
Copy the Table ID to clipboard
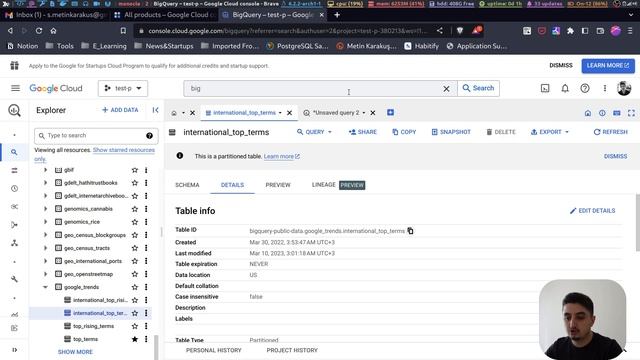point(410,231)
